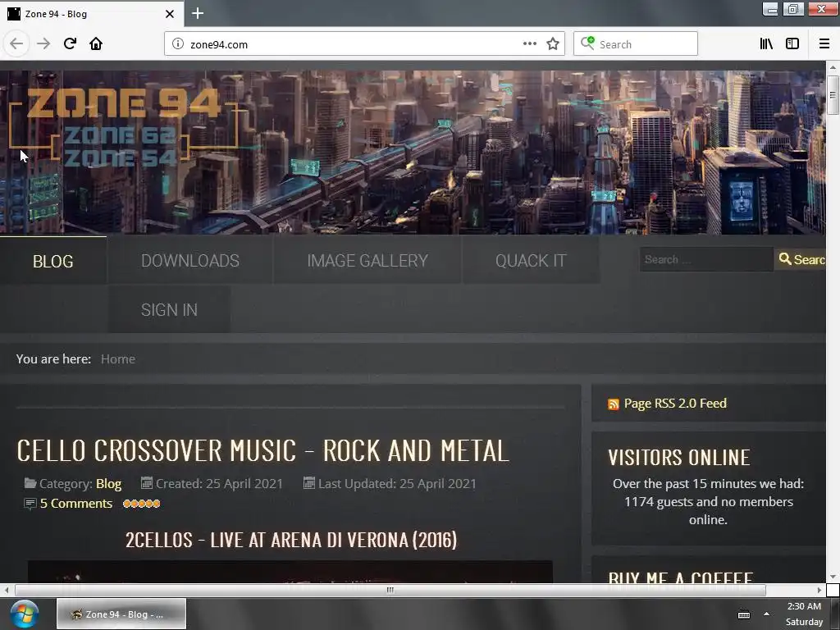Click the scroll right arrow

click(819, 590)
